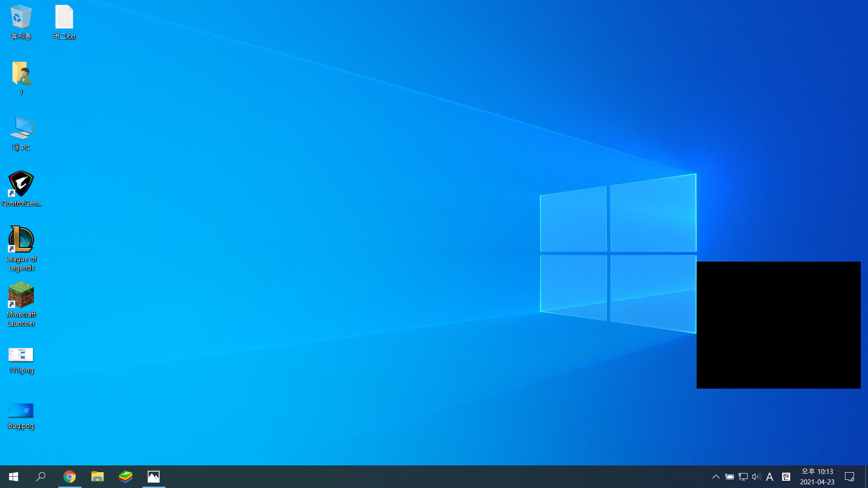Open the volume control in tray
The image size is (868, 488).
(x=756, y=477)
